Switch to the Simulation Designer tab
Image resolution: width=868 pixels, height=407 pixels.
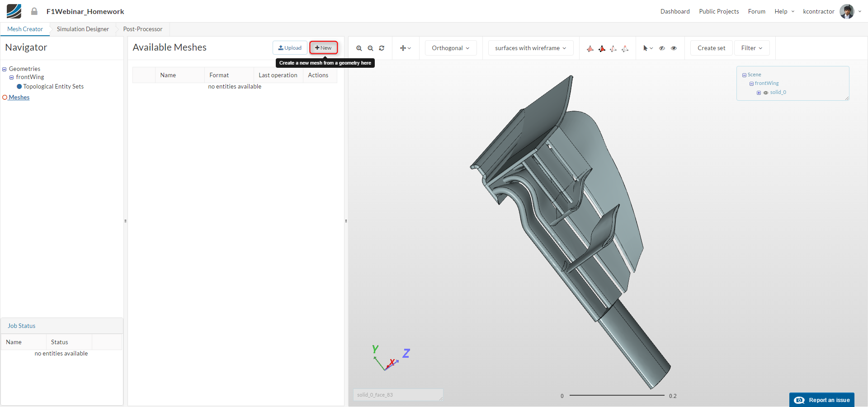coord(83,29)
